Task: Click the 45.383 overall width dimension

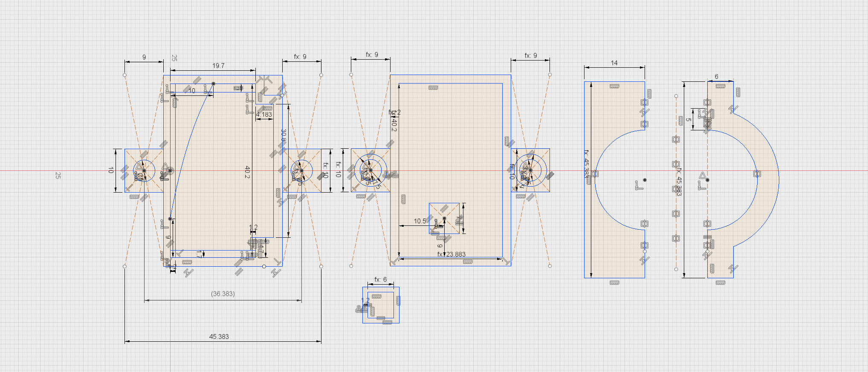Action: (219, 337)
